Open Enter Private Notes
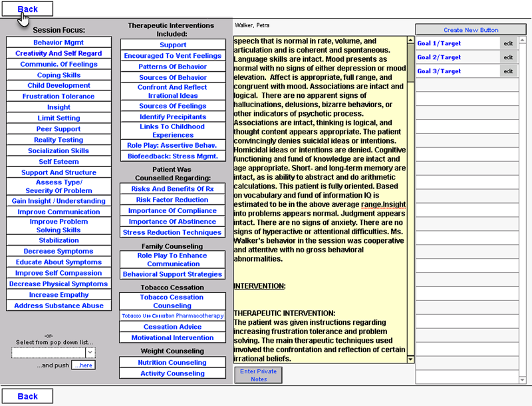The image size is (532, 406). click(258, 375)
